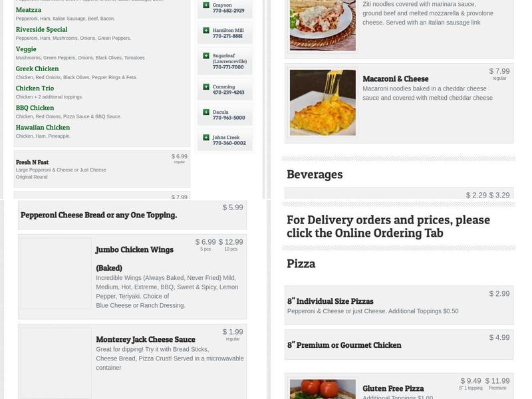Expand the Hamilton Mill plus icon
Viewport: 532px width, 399px height.
click(206, 31)
